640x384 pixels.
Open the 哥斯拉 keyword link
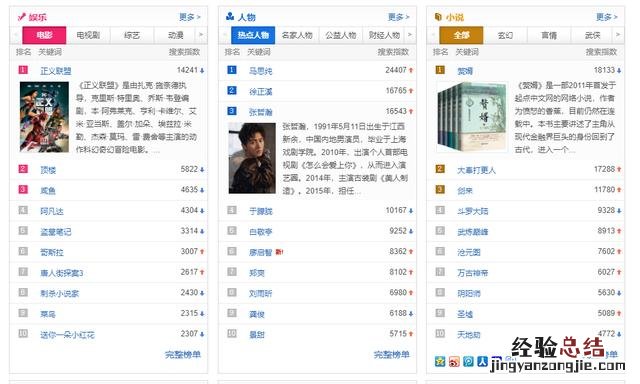[52, 252]
